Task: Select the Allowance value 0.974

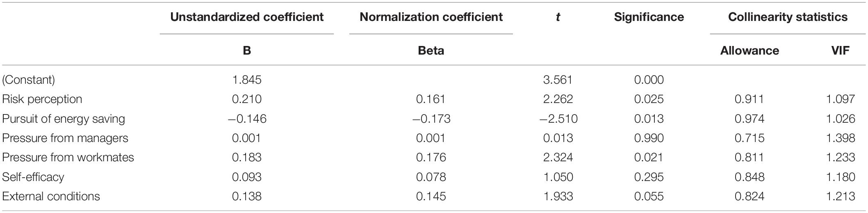Action: (750, 119)
